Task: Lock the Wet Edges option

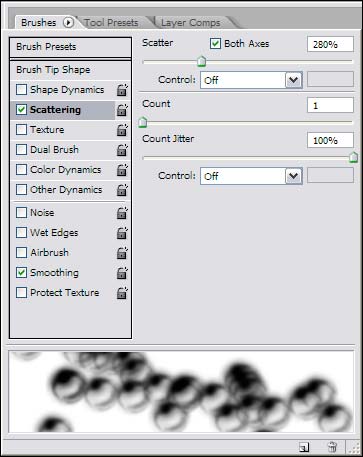Action: (122, 233)
